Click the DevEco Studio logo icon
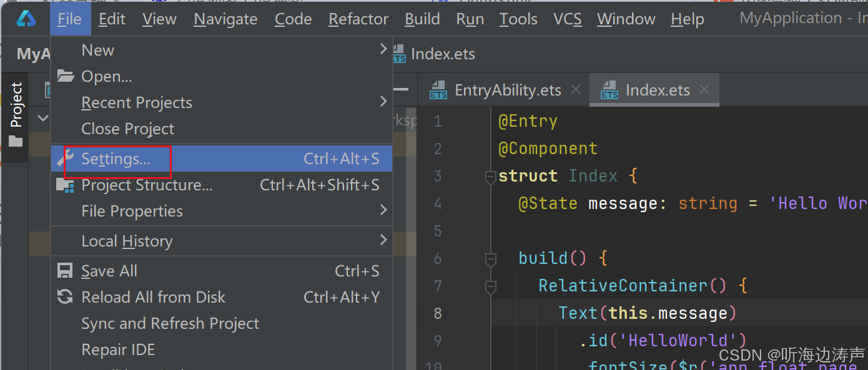 [x=26, y=19]
